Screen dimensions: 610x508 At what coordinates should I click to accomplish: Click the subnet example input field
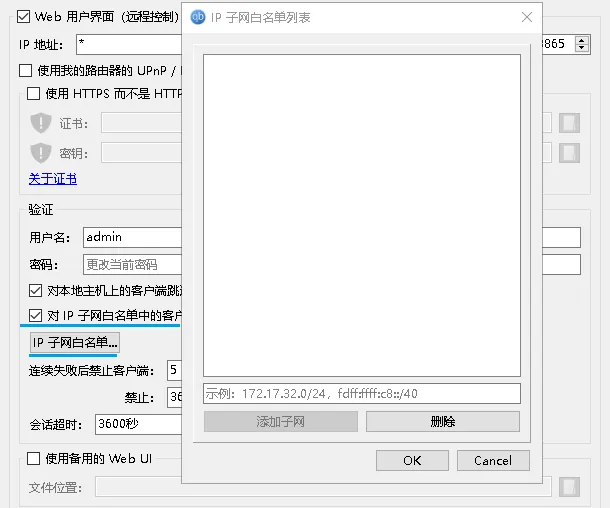(362, 394)
